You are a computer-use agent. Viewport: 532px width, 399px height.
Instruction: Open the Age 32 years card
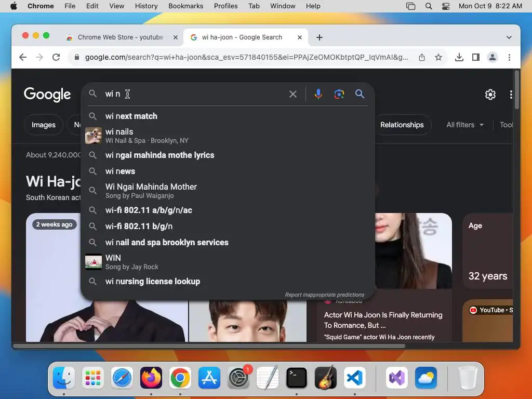coord(487,251)
